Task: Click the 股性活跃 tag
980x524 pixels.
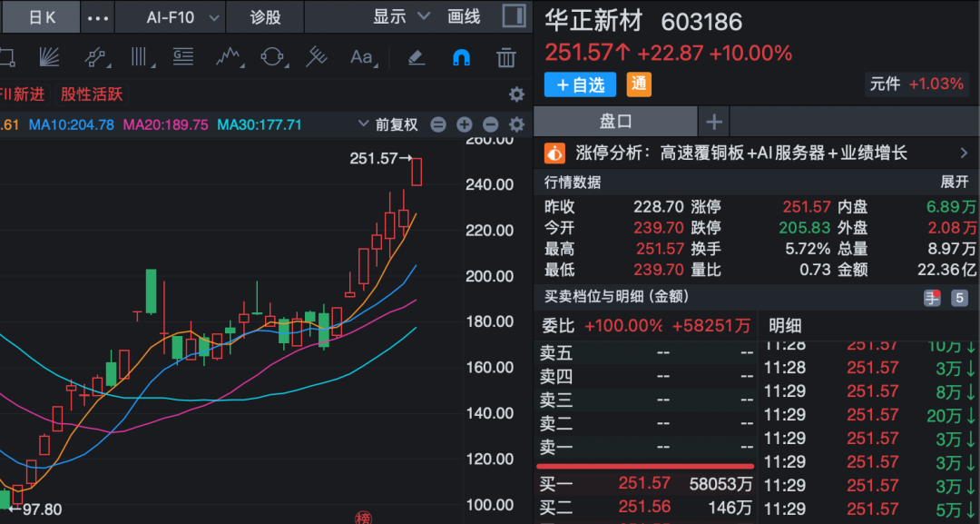Action: coord(92,94)
